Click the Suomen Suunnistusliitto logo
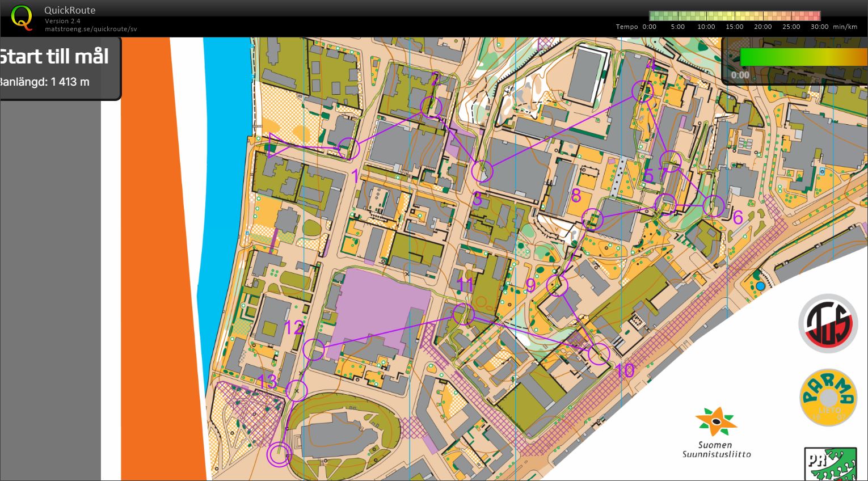 coord(717,433)
